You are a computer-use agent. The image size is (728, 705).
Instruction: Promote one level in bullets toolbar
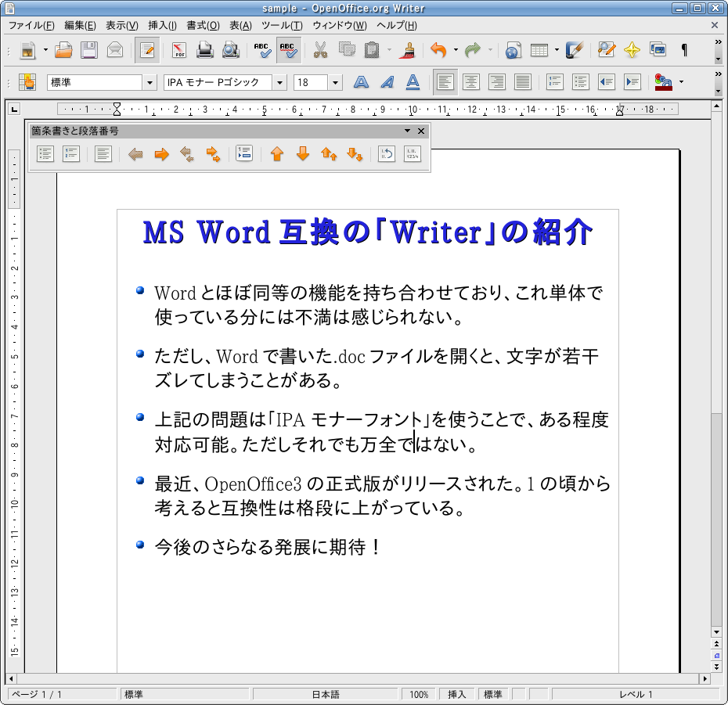(x=135, y=154)
